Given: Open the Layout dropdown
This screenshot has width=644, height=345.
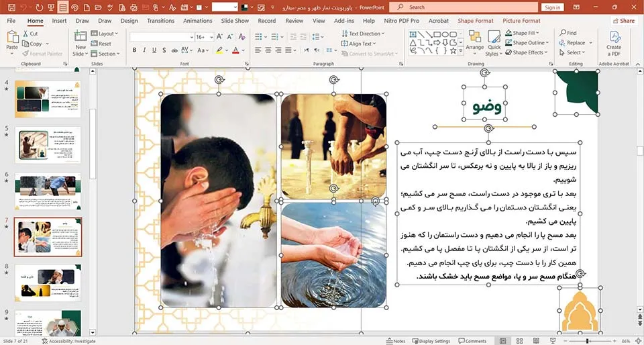Looking at the screenshot, I should point(105,34).
